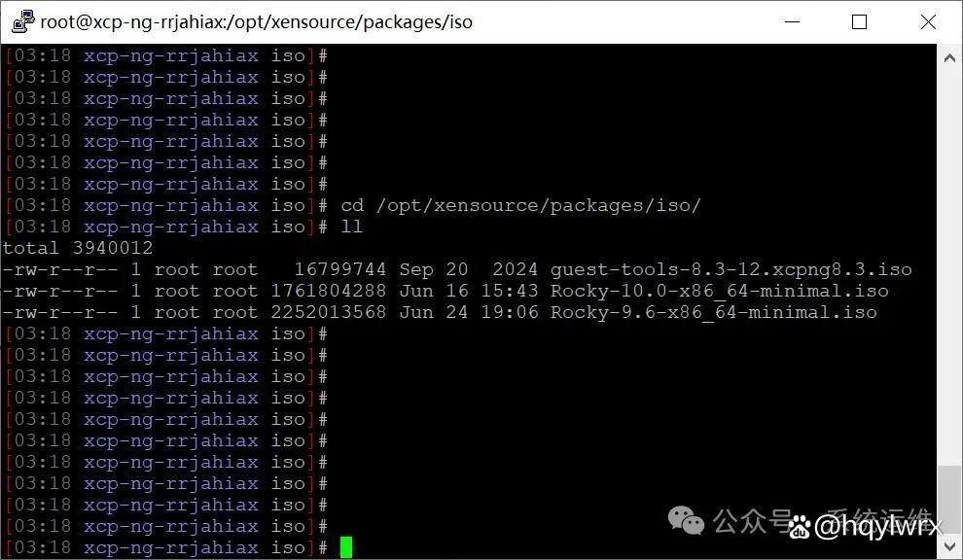
Task: Click the vertical scrollbar thumb
Action: 949,500
